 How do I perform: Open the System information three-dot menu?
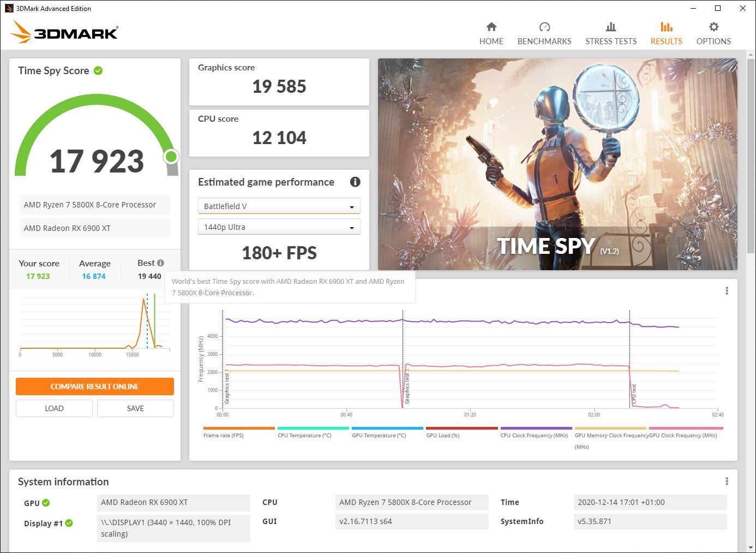tap(727, 481)
